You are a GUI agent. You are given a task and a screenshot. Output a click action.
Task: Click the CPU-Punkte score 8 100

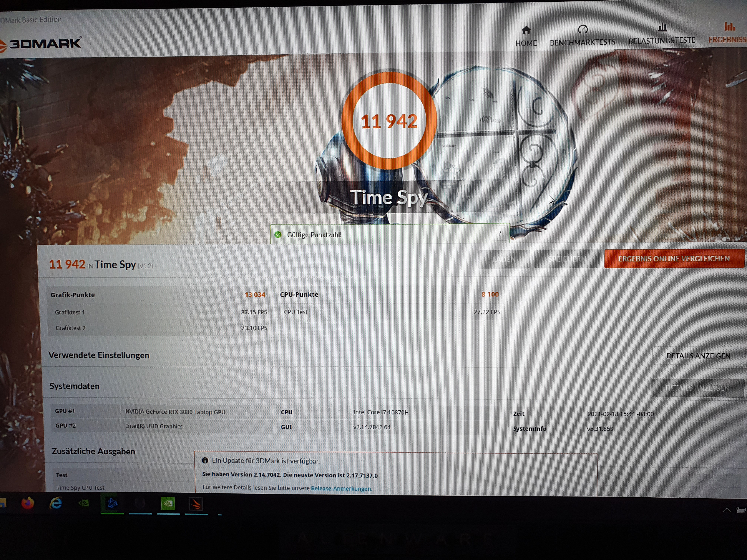[490, 294]
